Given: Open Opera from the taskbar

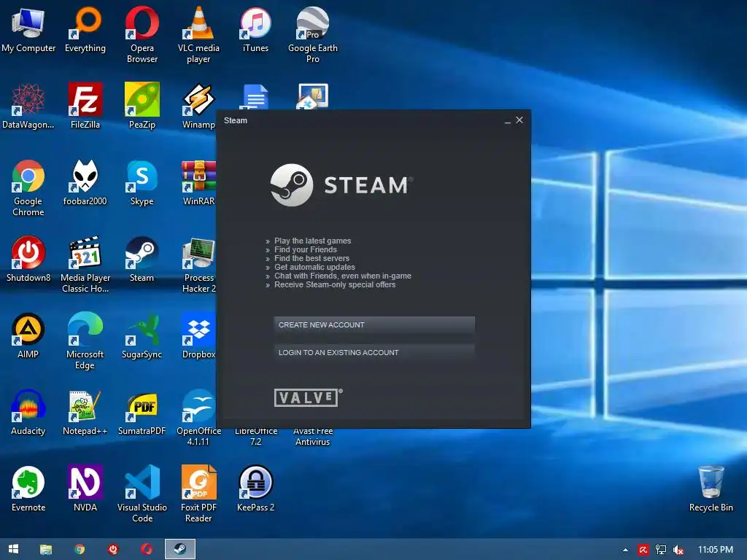Looking at the screenshot, I should [x=146, y=549].
